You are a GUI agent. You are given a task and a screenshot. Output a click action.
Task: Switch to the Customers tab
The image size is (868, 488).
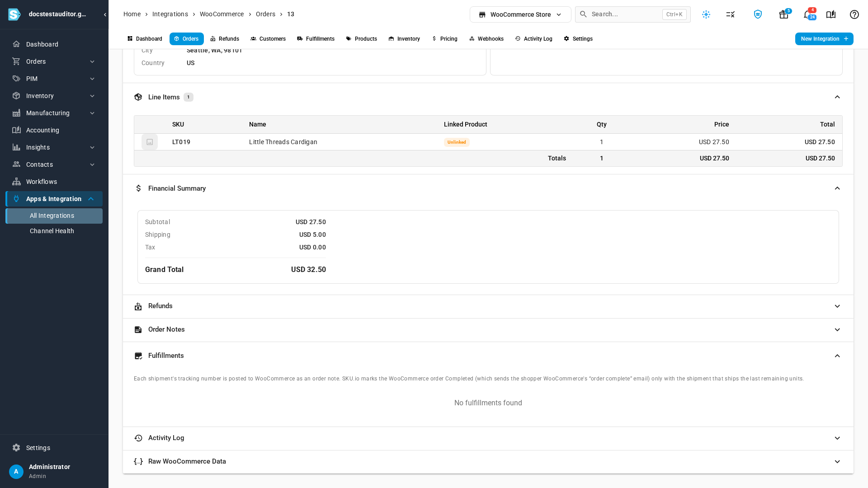click(x=268, y=39)
